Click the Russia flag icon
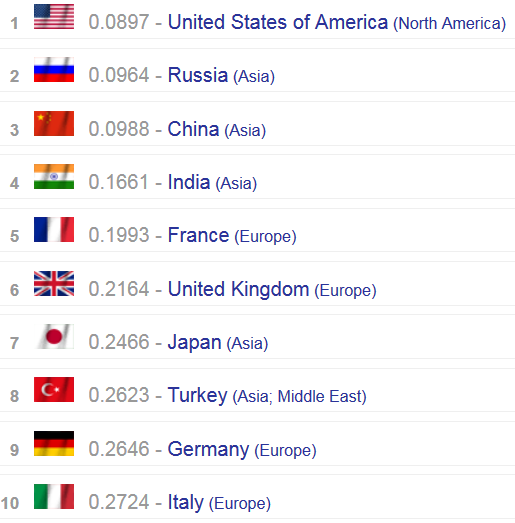The image size is (515, 523). pyautogui.click(x=54, y=70)
